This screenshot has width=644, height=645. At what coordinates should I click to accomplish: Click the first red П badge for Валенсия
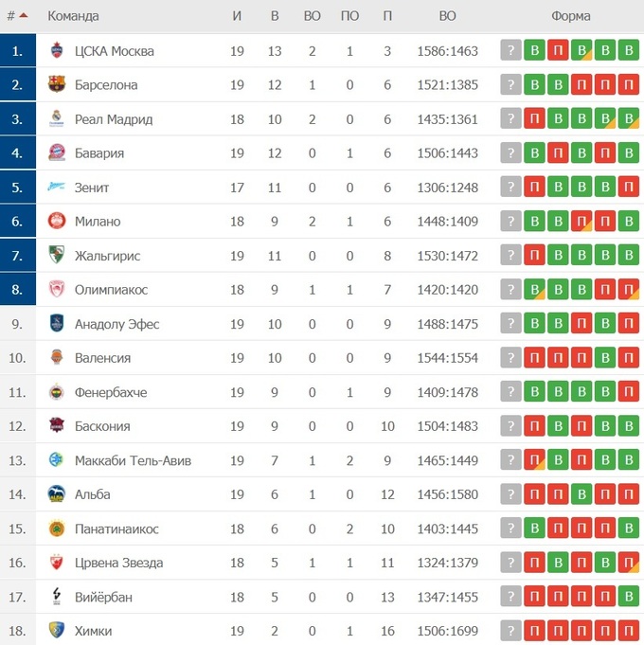tap(535, 358)
